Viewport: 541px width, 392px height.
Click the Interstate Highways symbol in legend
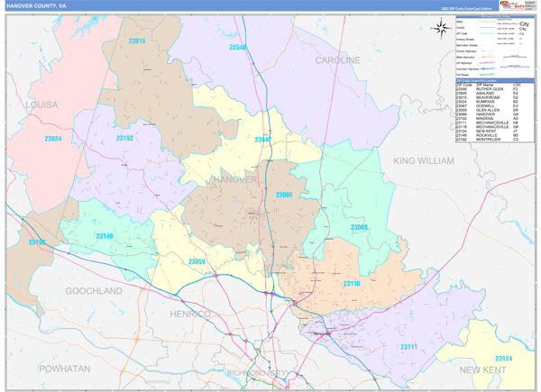tap(485, 67)
